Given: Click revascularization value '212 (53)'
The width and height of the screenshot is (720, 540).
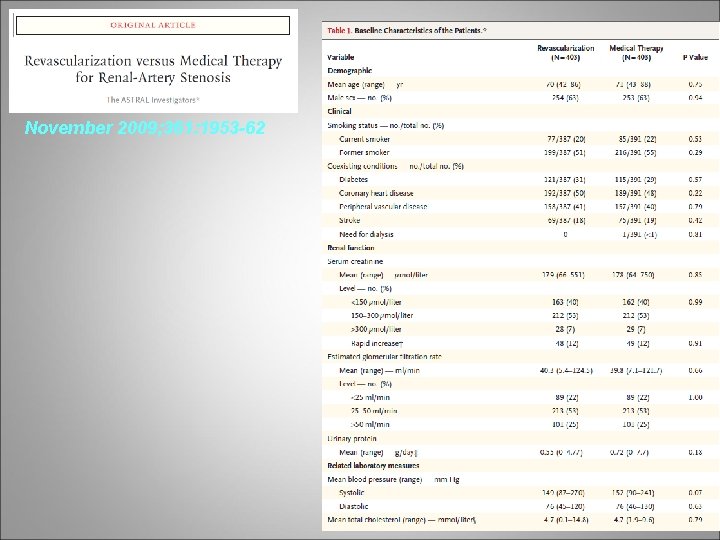Looking at the screenshot, I should (x=565, y=315).
